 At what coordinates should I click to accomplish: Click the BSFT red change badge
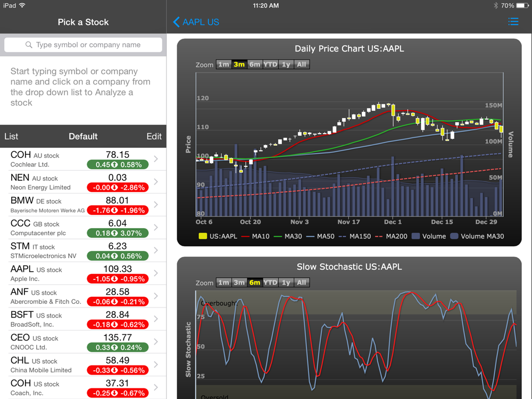click(118, 325)
